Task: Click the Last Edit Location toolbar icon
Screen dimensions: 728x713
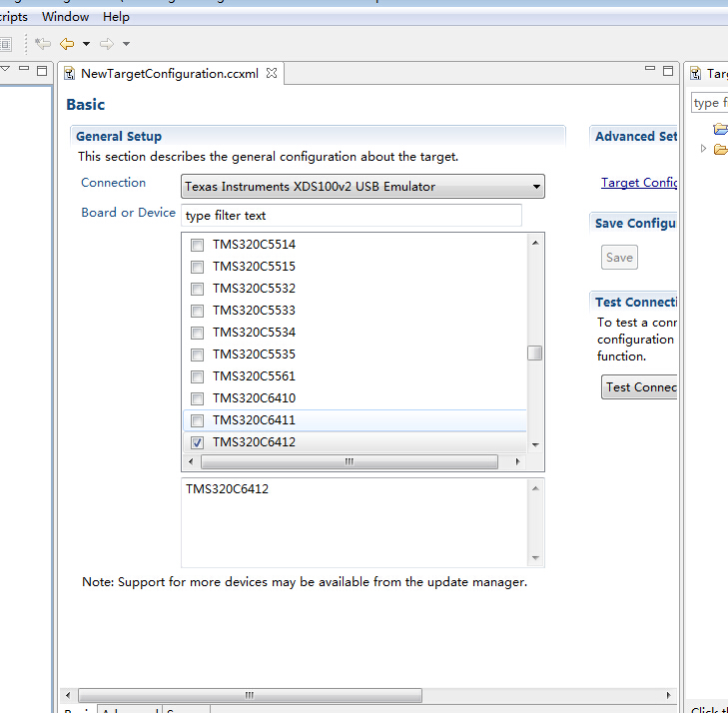Action: [43, 44]
